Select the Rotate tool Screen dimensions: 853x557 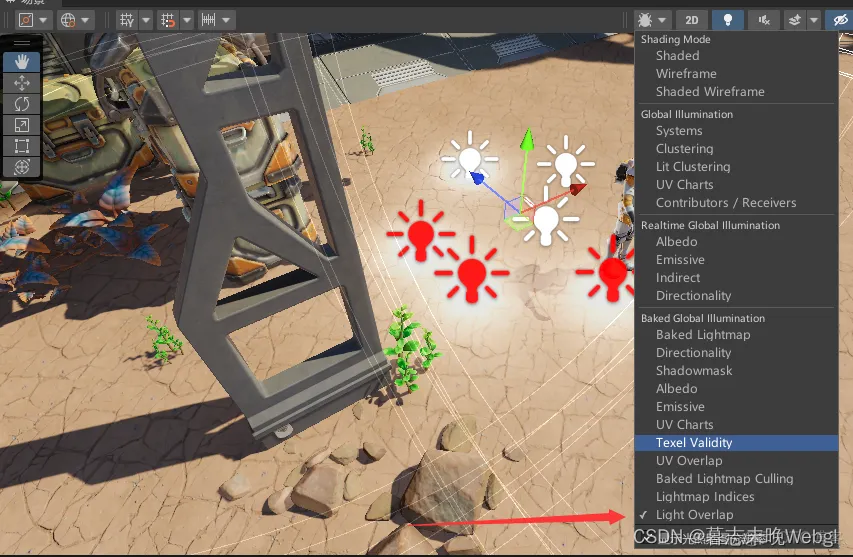tap(22, 104)
